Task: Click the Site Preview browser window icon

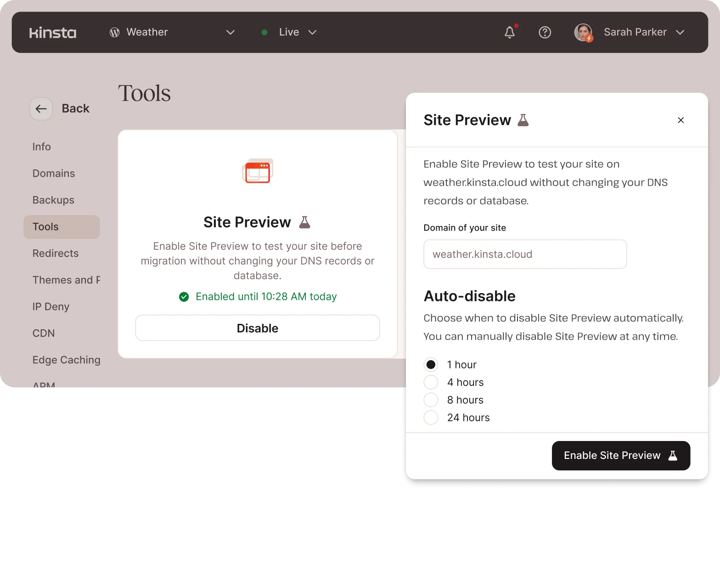Action: tap(258, 171)
